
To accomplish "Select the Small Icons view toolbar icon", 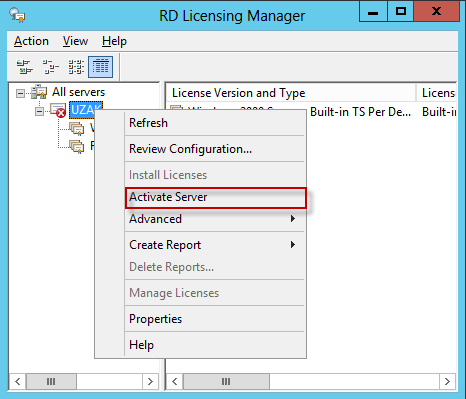I will tap(51, 66).
